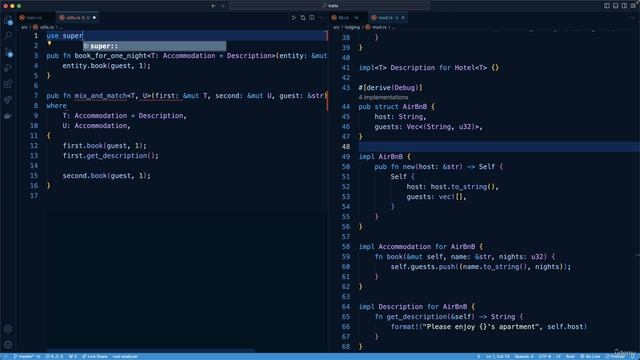The height and width of the screenshot is (360, 640).
Task: Open the Accounts icon in activity bar
Action: point(8,329)
